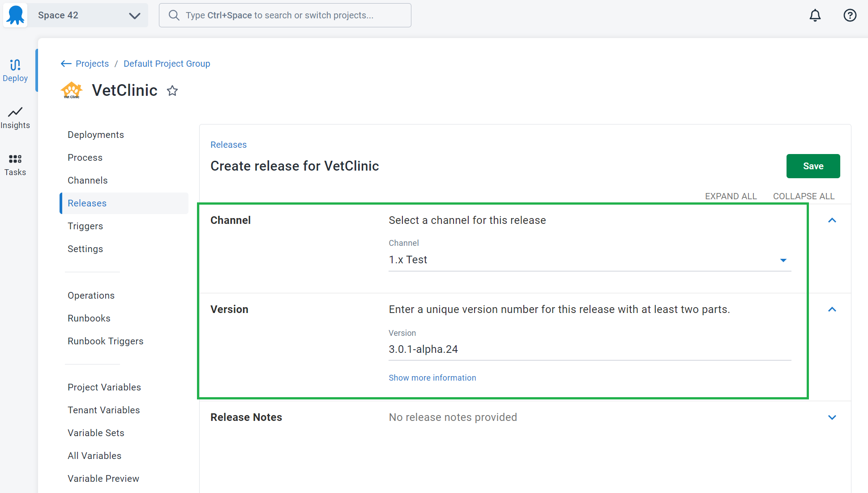Click the VetClinic project logo
This screenshot has height=493, width=868.
(x=72, y=90)
